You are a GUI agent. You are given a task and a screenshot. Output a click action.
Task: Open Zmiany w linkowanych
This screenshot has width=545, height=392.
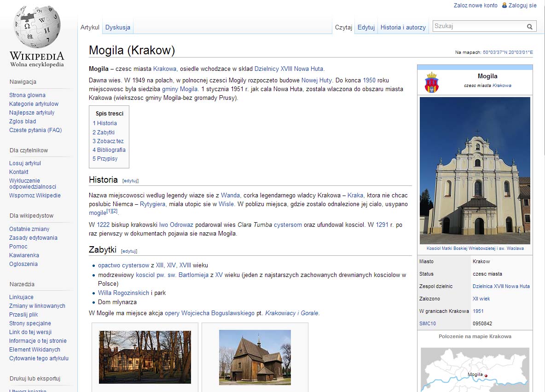pos(37,306)
